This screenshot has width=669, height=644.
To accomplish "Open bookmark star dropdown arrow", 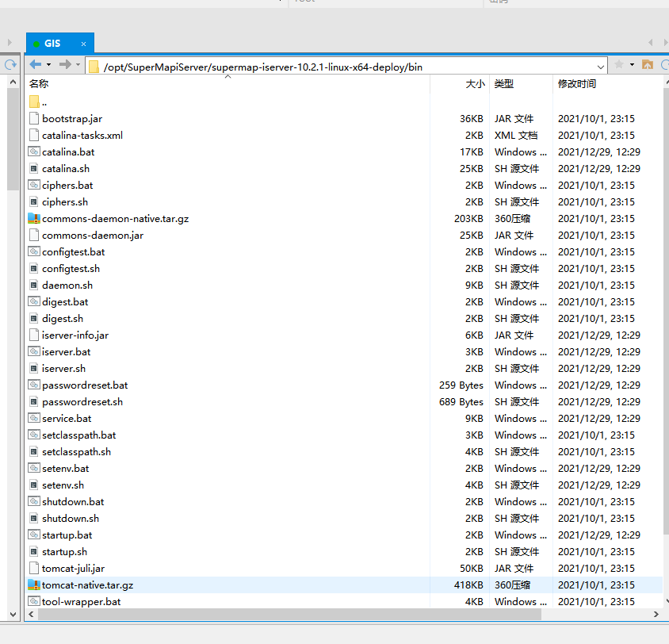I will coord(632,65).
